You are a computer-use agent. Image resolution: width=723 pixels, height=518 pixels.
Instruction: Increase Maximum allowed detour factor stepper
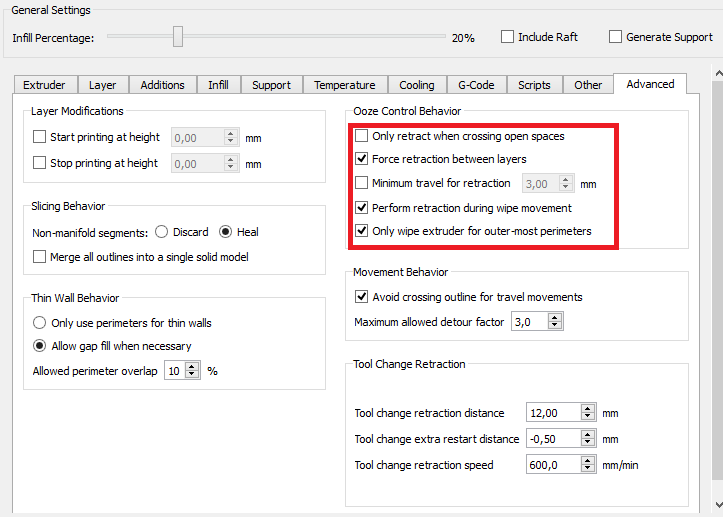[555, 317]
